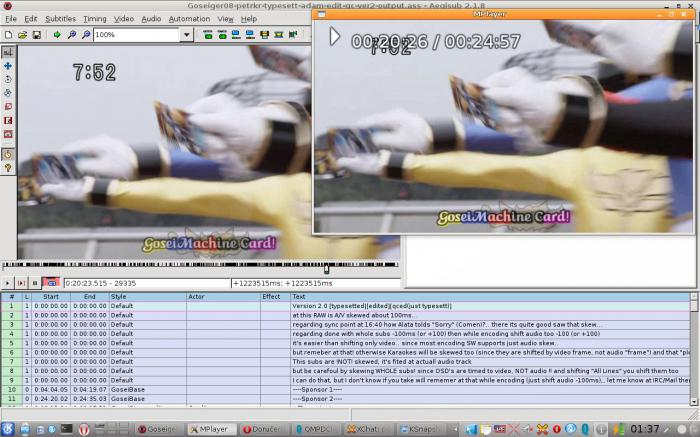
Task: Select the standard crosshair video tool
Action: [x=8, y=52]
